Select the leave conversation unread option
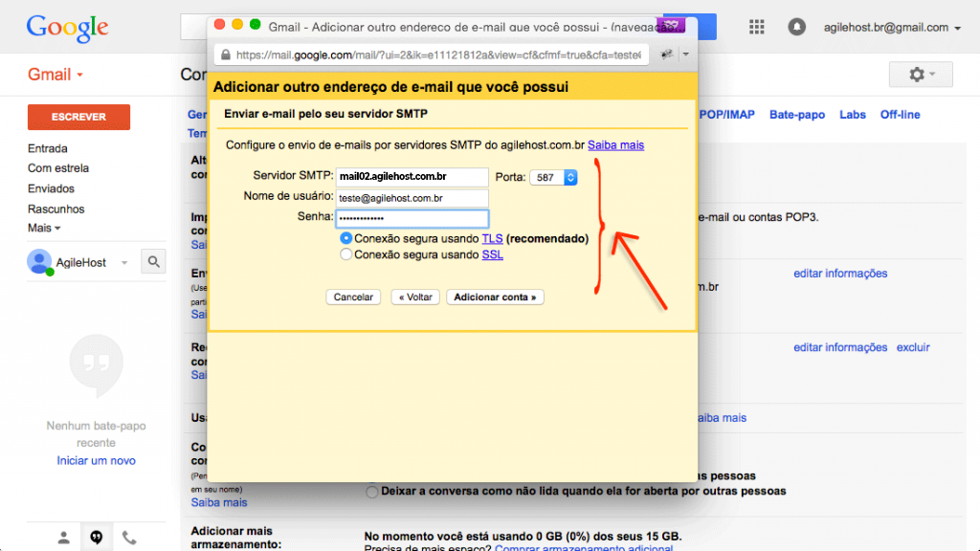Screen dimensions: 980x551 372,492
